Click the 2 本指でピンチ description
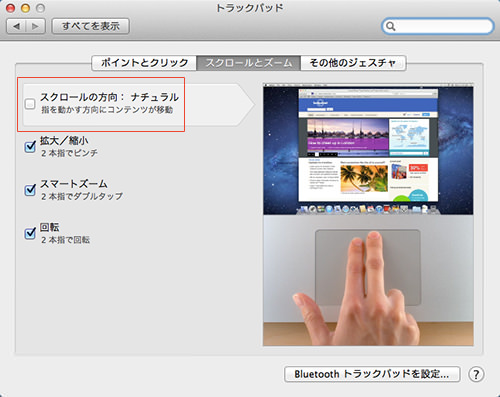500x397 pixels. click(69, 153)
